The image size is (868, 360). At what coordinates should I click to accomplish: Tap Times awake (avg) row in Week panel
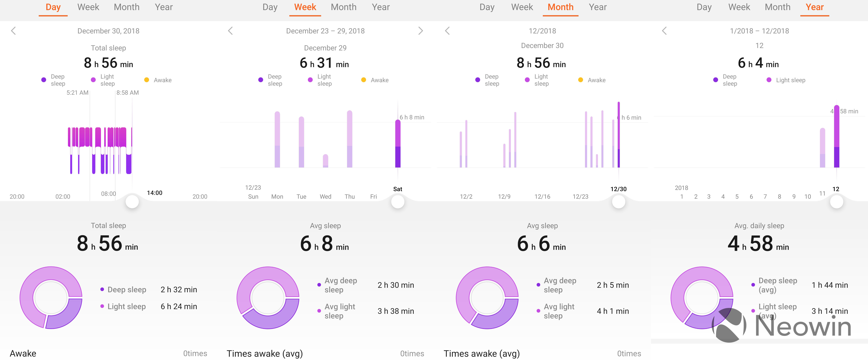pyautogui.click(x=325, y=354)
